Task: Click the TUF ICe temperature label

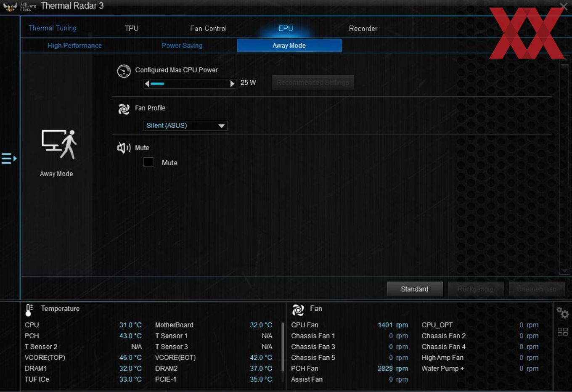Action: [37, 379]
